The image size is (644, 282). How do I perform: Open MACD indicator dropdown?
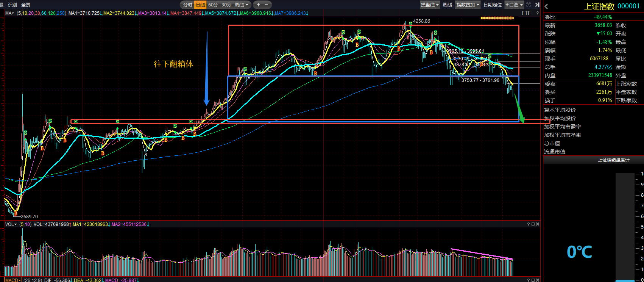tap(13, 280)
